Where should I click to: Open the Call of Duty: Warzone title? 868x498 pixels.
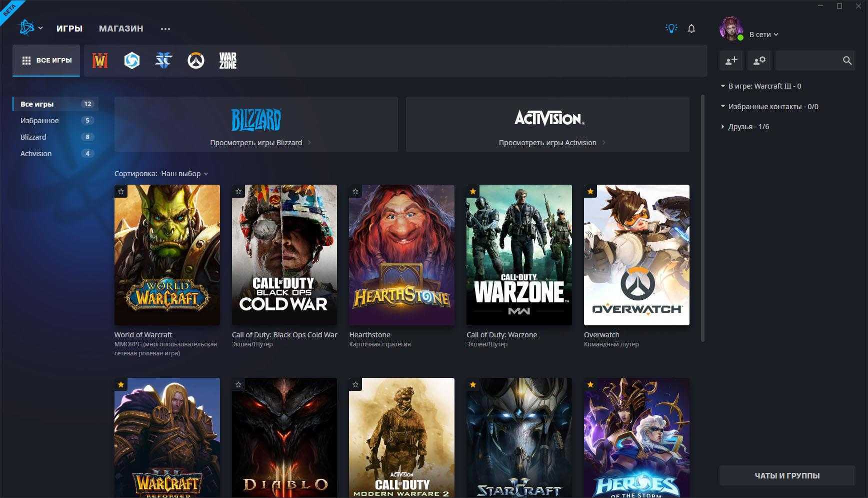pyautogui.click(x=501, y=335)
